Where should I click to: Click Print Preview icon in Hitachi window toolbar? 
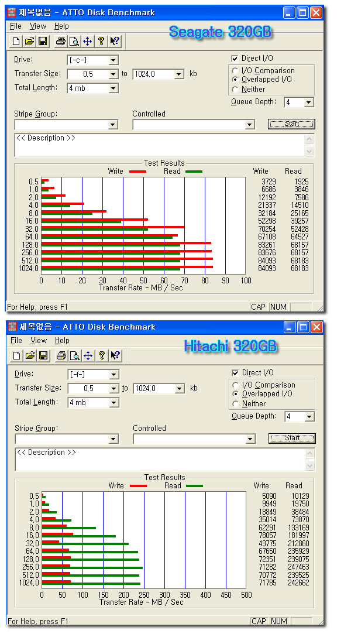[74, 356]
